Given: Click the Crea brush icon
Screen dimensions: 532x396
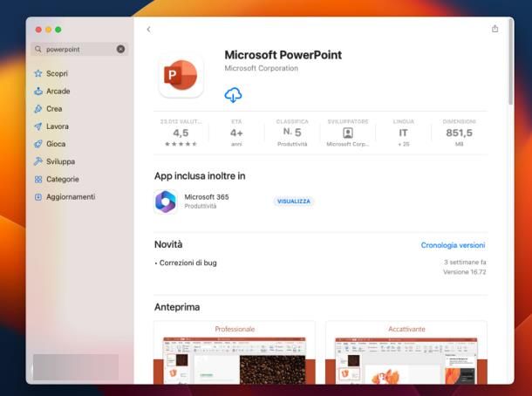Looking at the screenshot, I should click(x=38, y=108).
